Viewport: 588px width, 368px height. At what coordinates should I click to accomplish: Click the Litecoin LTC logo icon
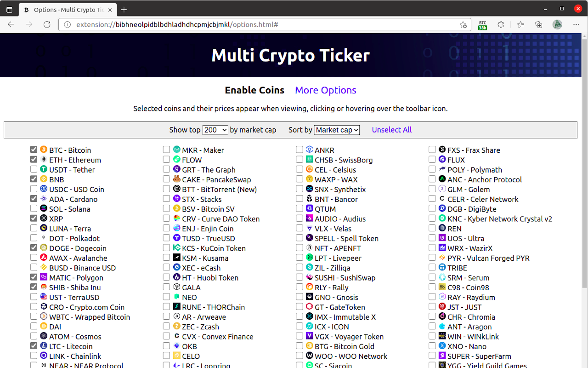point(44,346)
